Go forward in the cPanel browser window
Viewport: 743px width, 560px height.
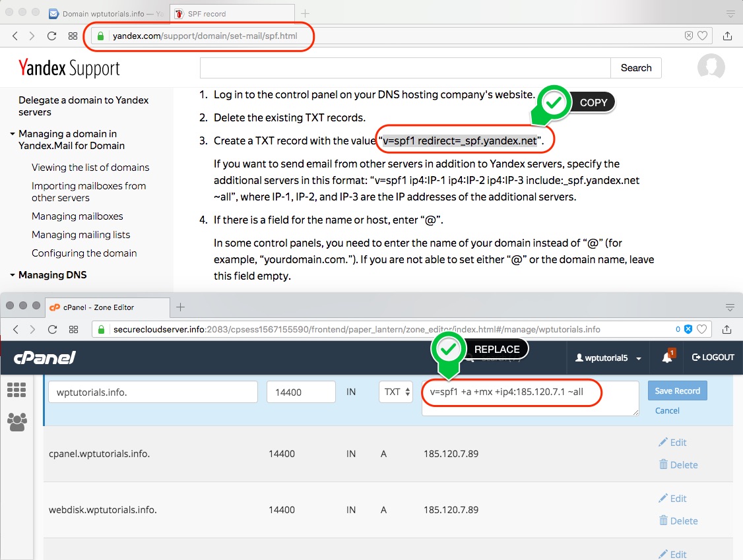[32, 329]
